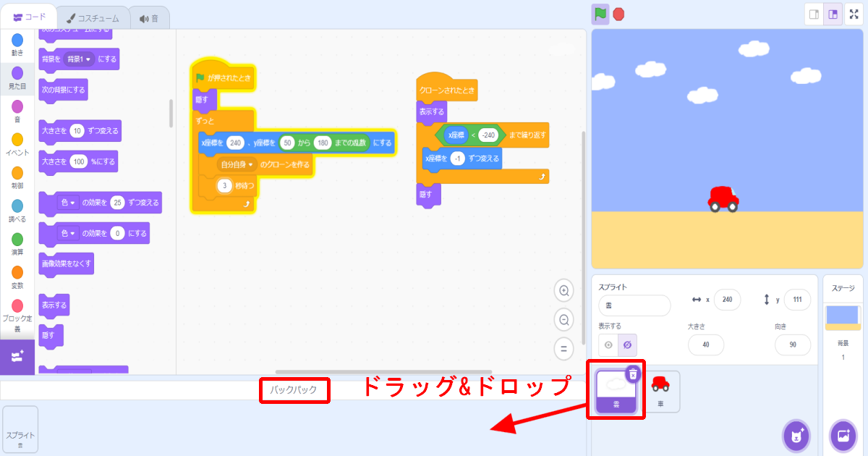Zoom into the code workspace with plus magnifier
This screenshot has height=456, width=868.
(x=563, y=290)
